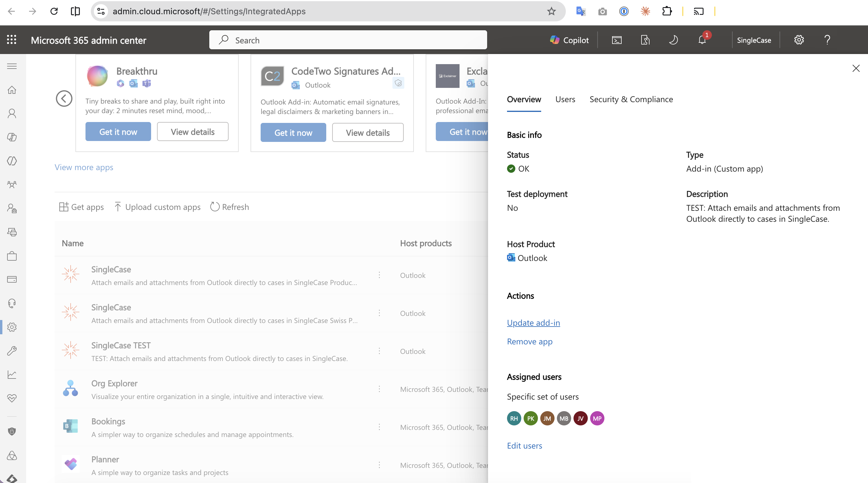Open more options for SingleCase TEST row
Image resolution: width=868 pixels, height=483 pixels.
pyautogui.click(x=379, y=351)
